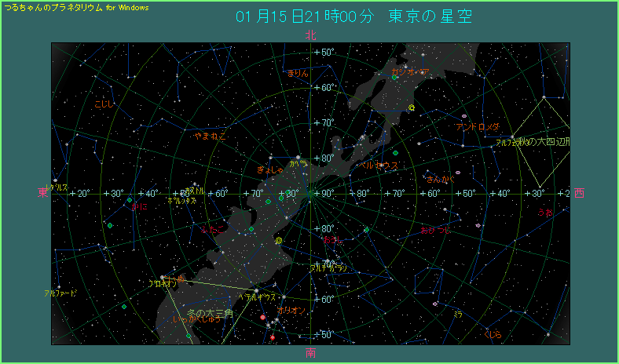The width and height of the screenshot is (619, 364).
Task: Select the 冬の大三角 asterism label
Action: (204, 313)
